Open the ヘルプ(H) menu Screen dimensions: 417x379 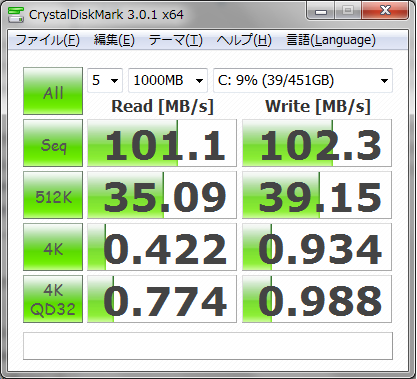click(x=244, y=40)
